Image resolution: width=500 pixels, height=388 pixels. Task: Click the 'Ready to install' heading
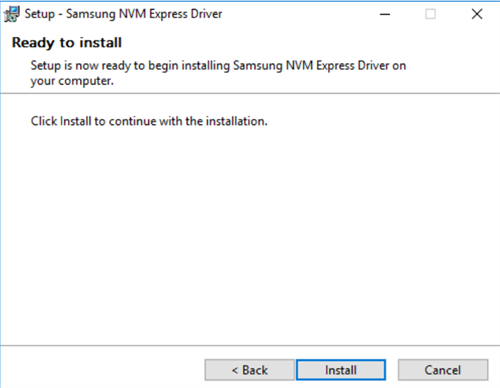click(x=67, y=43)
